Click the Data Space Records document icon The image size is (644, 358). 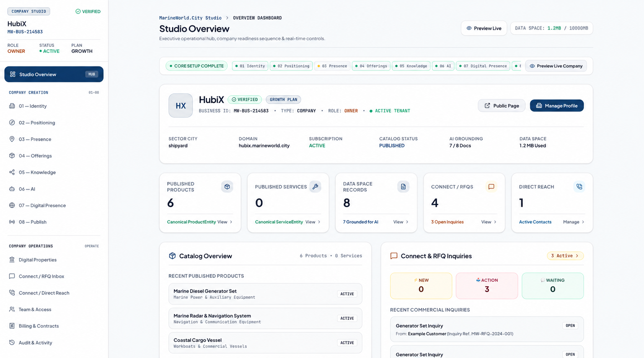403,186
